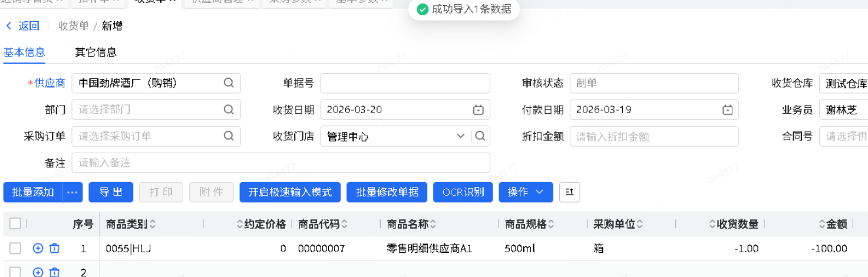Click the 批量修改单据 button
Screen dimensions: 868x277
(x=387, y=192)
